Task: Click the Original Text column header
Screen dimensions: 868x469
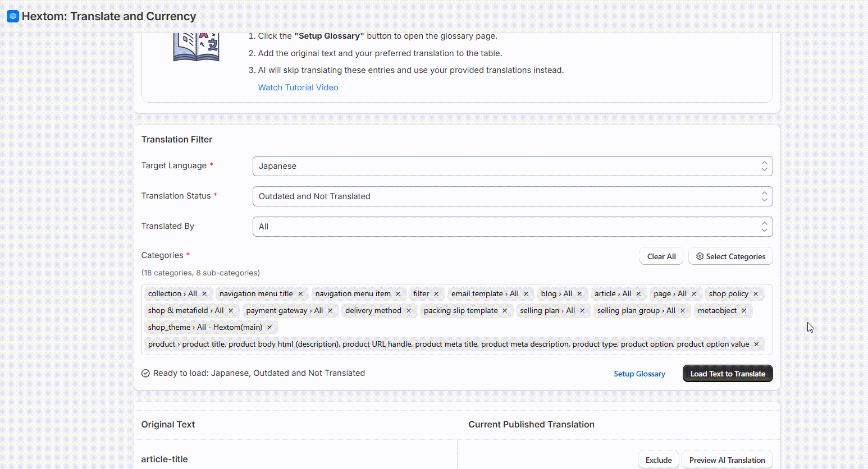Action: click(168, 424)
